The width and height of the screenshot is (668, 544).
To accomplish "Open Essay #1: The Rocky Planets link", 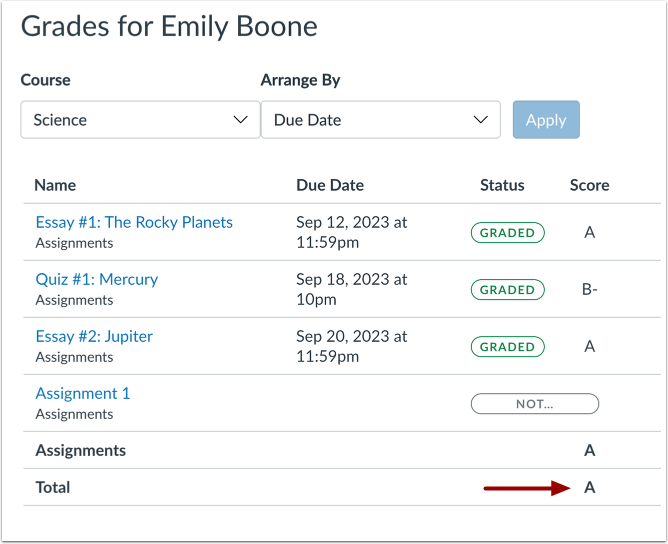I will coord(134,222).
